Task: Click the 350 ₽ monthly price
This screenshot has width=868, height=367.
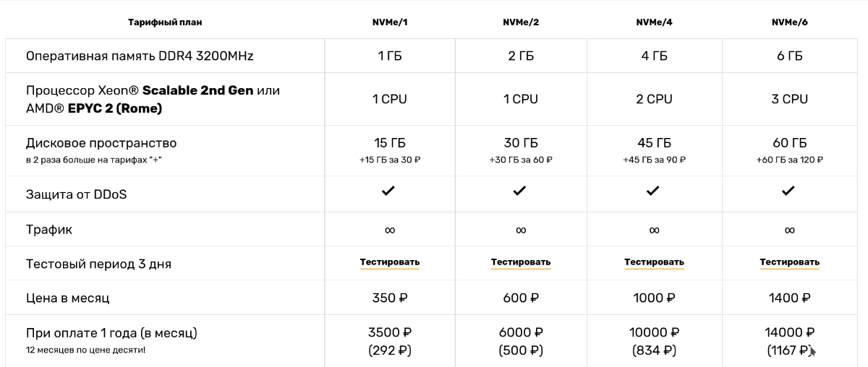Action: click(x=390, y=298)
